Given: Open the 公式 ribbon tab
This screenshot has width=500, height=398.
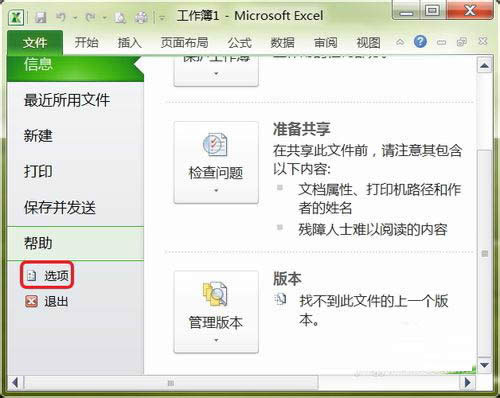Looking at the screenshot, I should (x=239, y=43).
